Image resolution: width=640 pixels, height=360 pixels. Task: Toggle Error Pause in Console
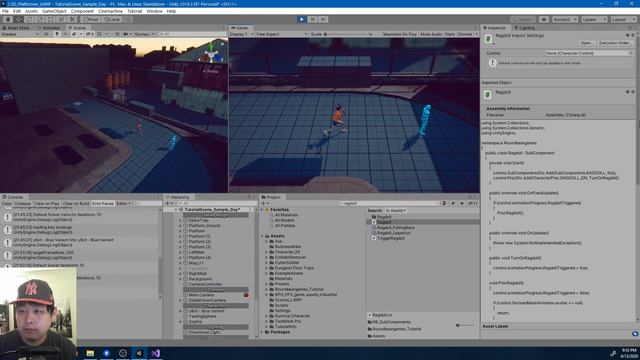102,203
